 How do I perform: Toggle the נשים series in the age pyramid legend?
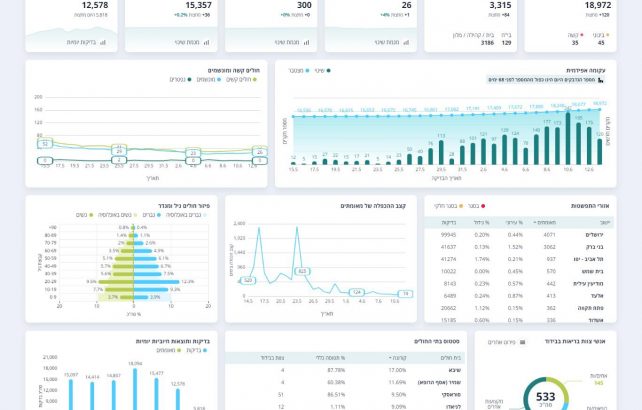coord(81,214)
